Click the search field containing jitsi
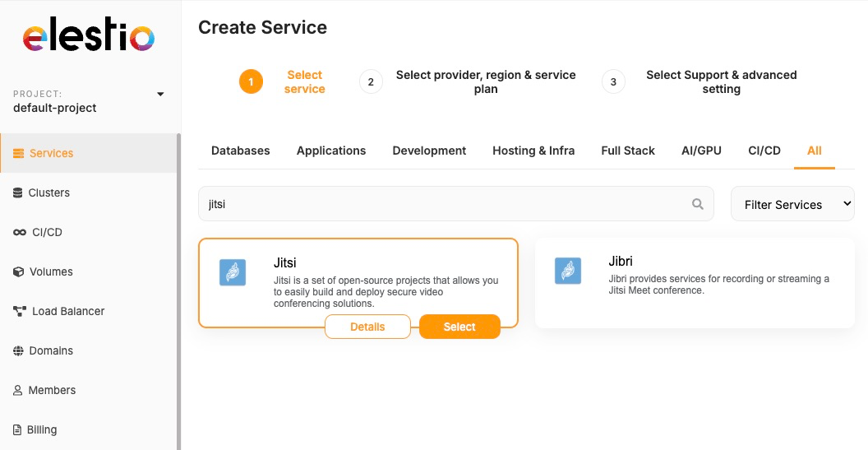 [456, 204]
